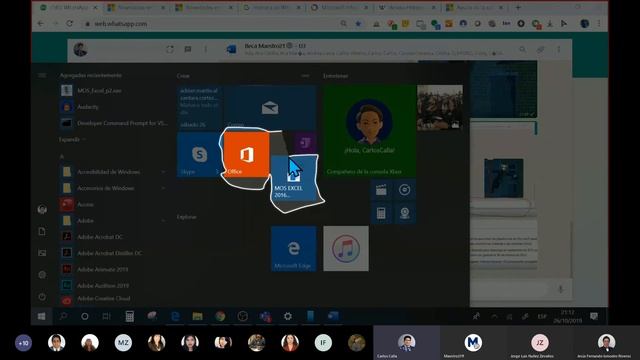Reload the WhatsApp page in Chrome

[70, 24]
